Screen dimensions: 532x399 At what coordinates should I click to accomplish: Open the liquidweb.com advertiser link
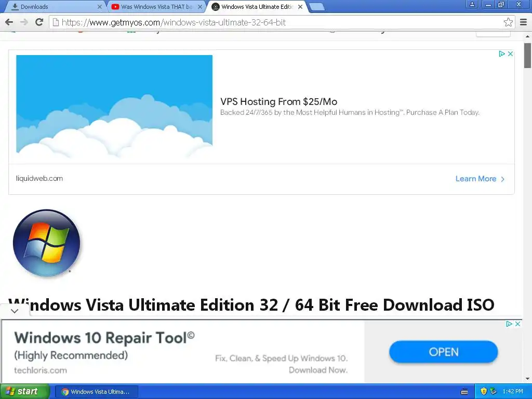[39, 179]
